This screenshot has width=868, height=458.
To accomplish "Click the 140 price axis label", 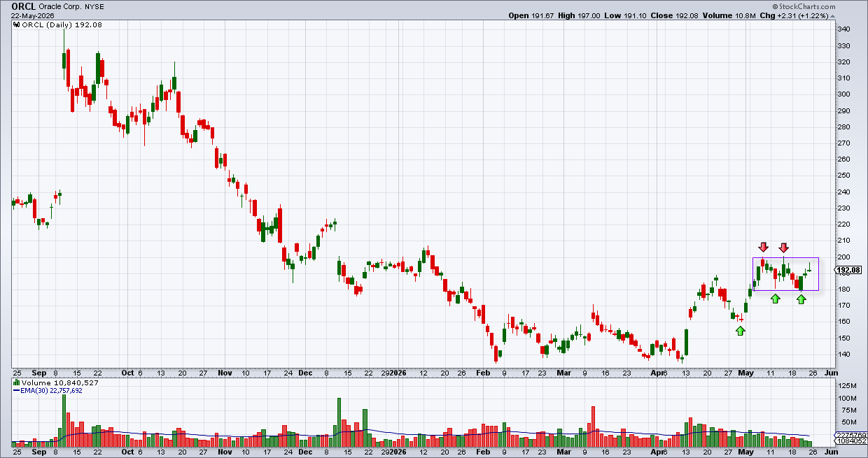I will click(843, 355).
